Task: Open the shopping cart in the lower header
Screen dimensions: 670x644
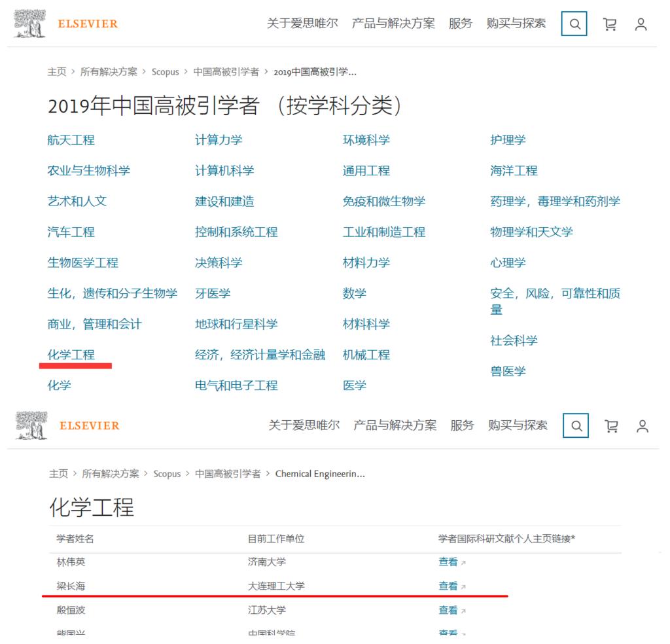Action: tap(611, 425)
